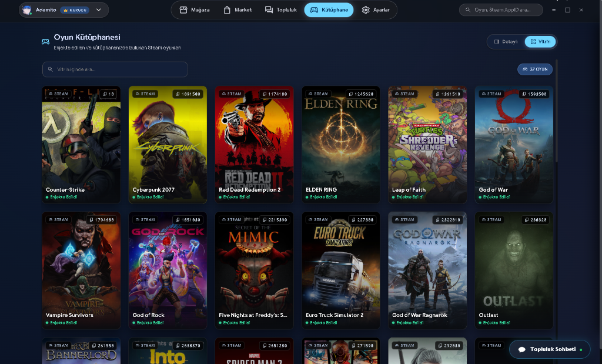Image resolution: width=602 pixels, height=364 pixels.
Task: Click the AppID 1091500 badge on Cyberpunk
Action: [188, 93]
